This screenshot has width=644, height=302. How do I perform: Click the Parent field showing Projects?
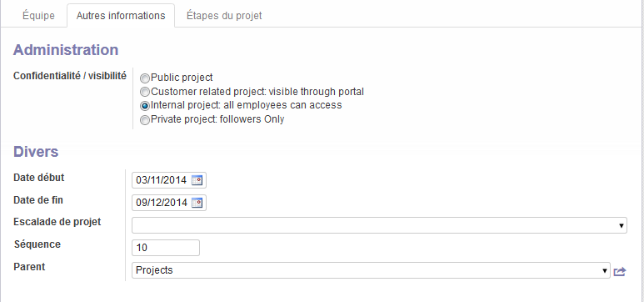[371, 270]
